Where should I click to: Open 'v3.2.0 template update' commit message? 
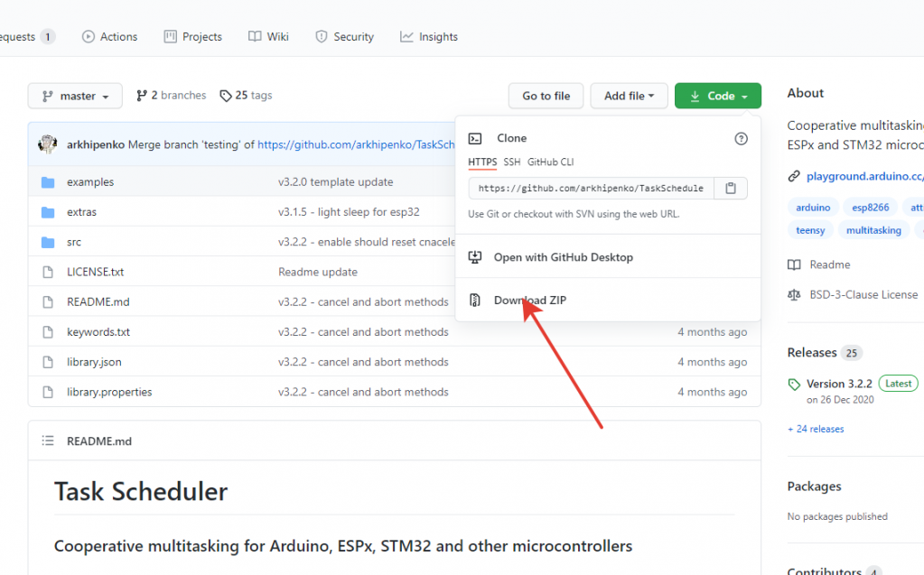pyautogui.click(x=335, y=182)
